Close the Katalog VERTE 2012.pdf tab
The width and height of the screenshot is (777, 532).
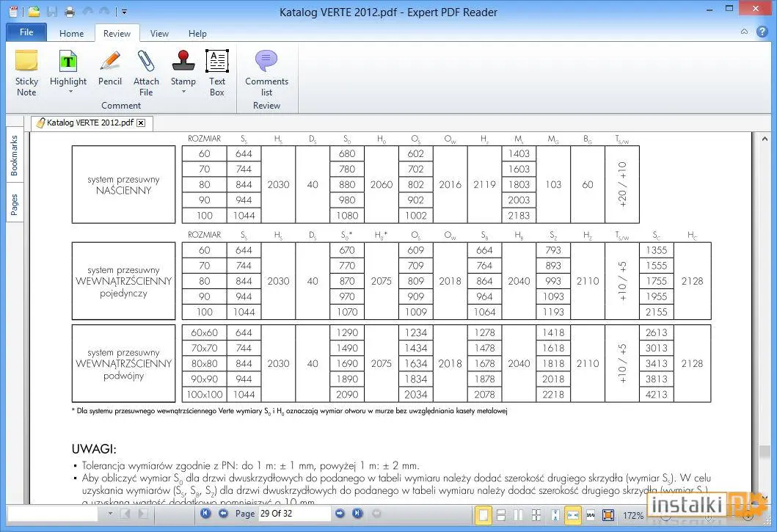141,123
